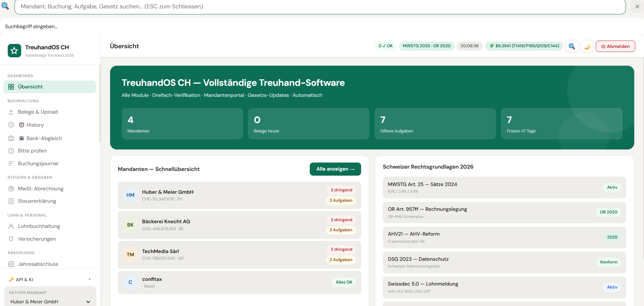Click the Übersicht grid icon in the sidebar
This screenshot has width=644, height=306.
pyautogui.click(x=11, y=87)
